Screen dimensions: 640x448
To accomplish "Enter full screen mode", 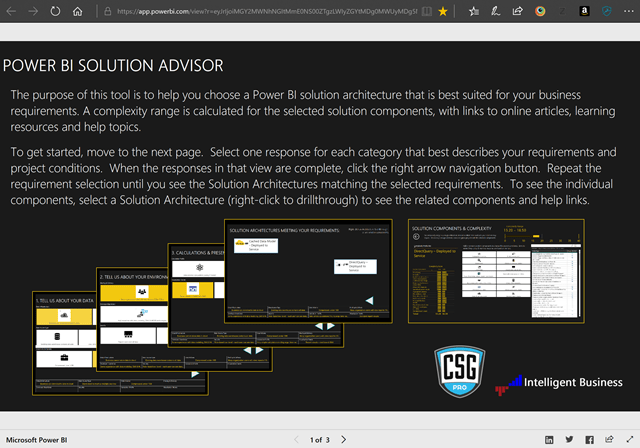I will click(x=629, y=439).
